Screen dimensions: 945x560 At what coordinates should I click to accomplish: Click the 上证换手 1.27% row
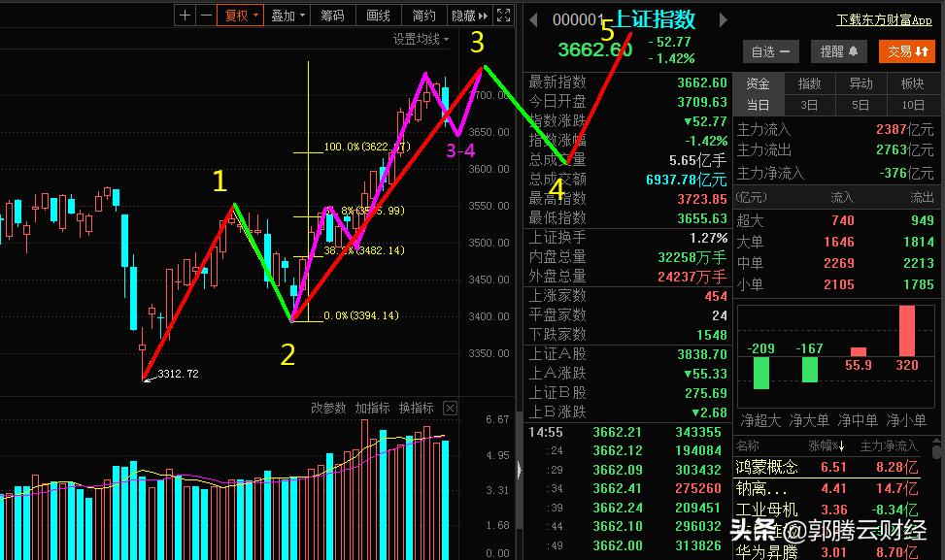(627, 238)
